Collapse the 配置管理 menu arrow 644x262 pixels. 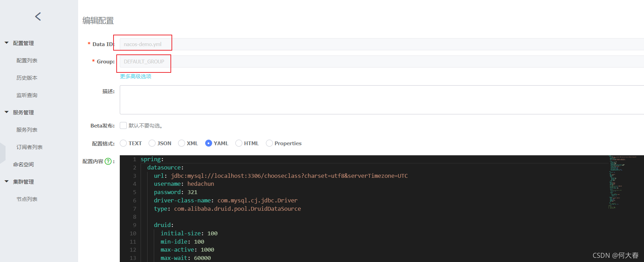click(7, 43)
